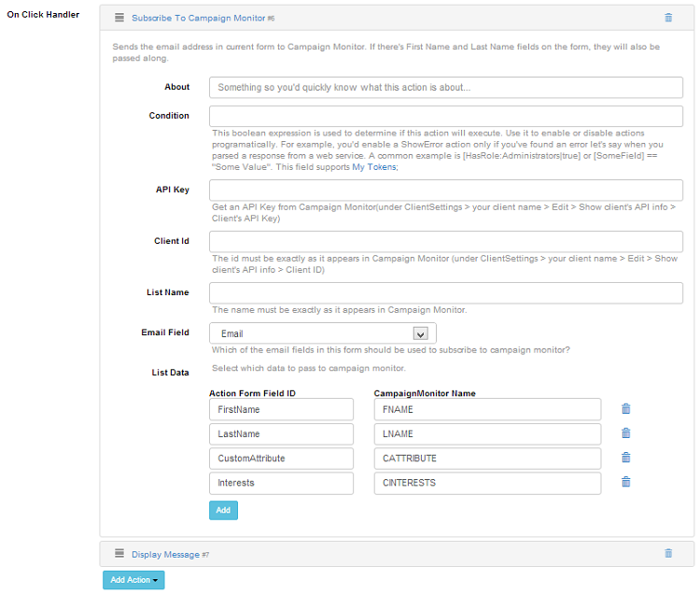The image size is (700, 594).
Task: Click the List Data label
Action: tap(170, 373)
